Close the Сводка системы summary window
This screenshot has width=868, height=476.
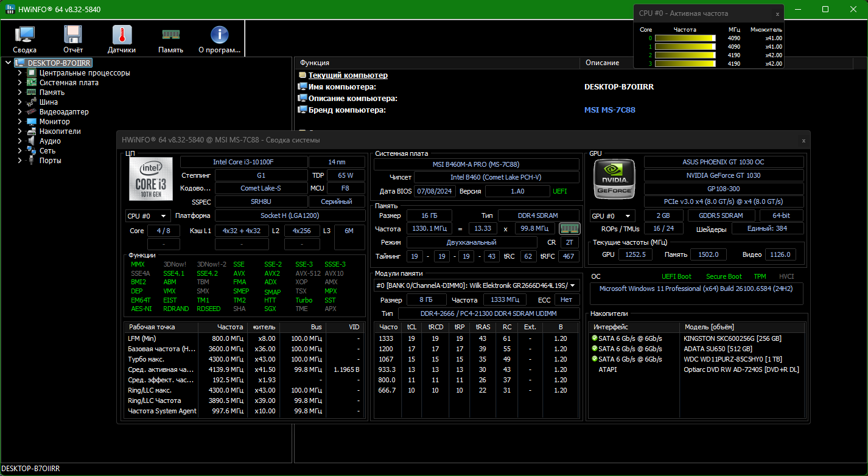803,141
